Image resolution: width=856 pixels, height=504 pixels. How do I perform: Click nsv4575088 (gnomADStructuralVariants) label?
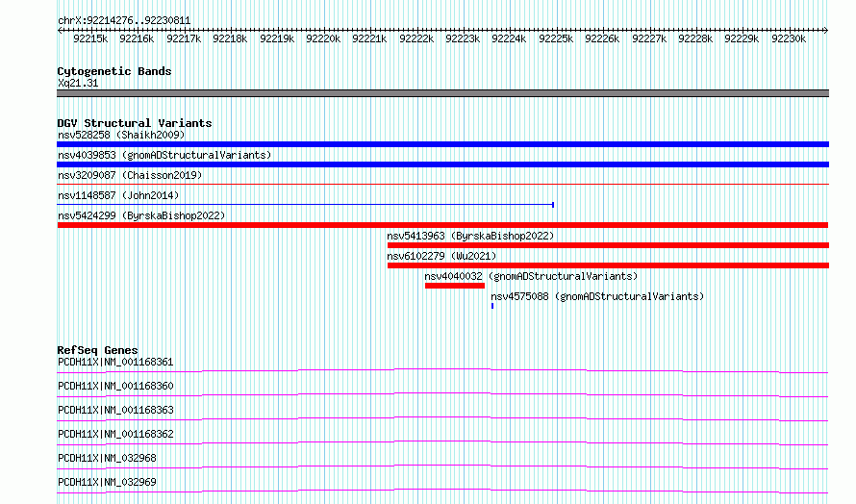tap(597, 296)
